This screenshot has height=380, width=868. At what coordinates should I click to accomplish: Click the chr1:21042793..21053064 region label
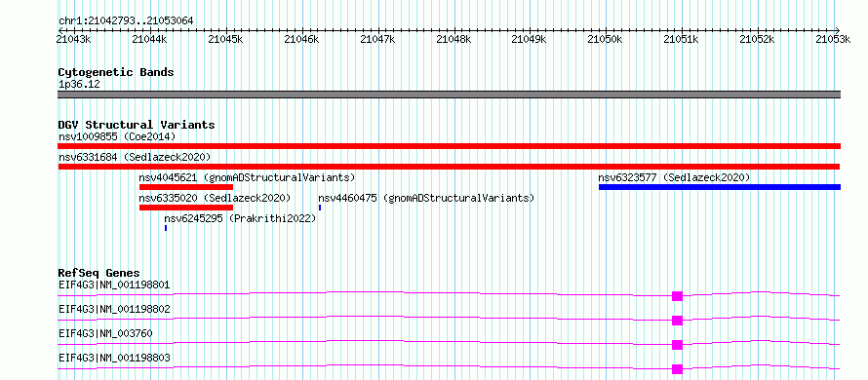(126, 21)
